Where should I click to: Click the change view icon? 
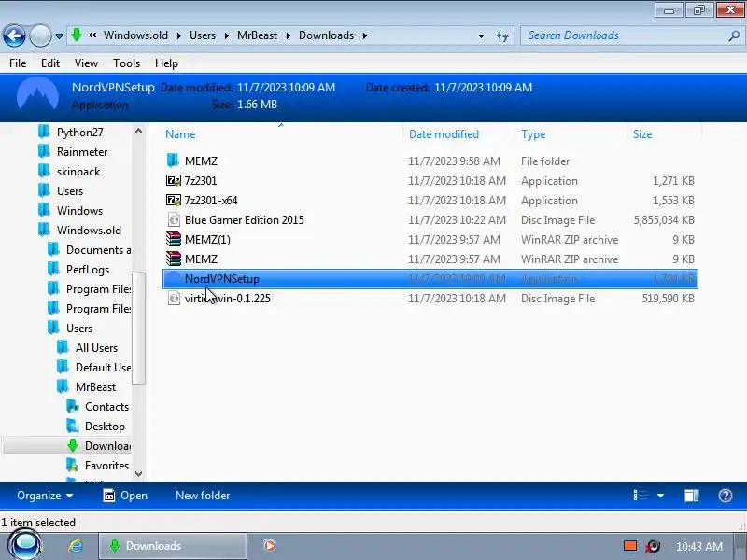pyautogui.click(x=641, y=496)
